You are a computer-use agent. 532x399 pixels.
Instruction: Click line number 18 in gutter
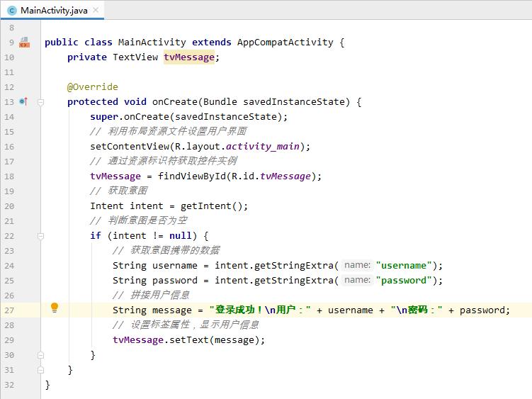point(9,176)
